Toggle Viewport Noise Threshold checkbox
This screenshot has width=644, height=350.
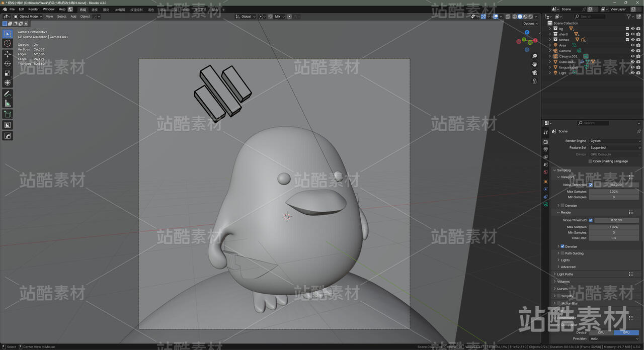pyautogui.click(x=591, y=185)
